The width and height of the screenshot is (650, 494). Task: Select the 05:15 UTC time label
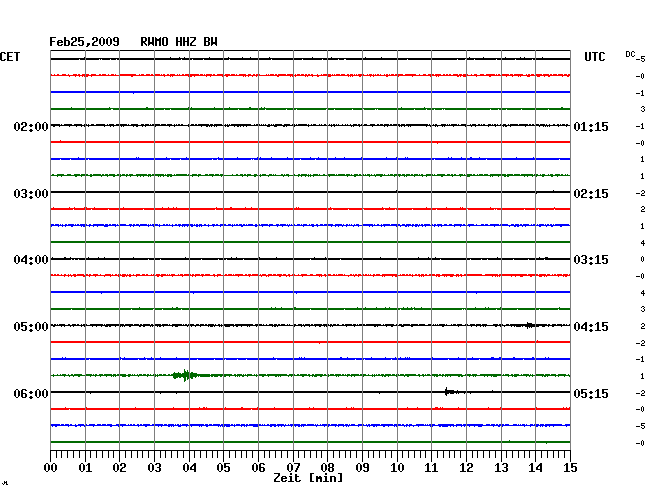coord(591,393)
